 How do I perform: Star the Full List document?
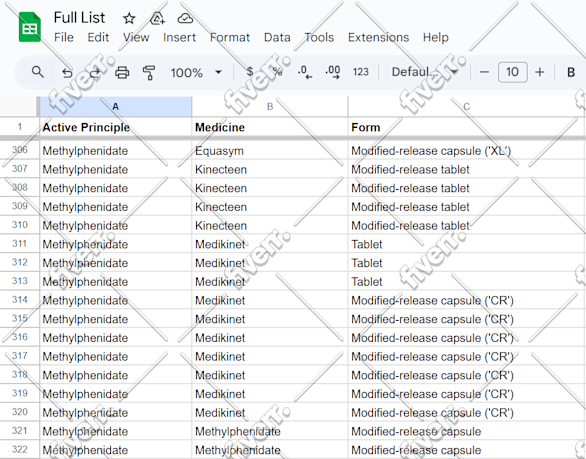(129, 18)
